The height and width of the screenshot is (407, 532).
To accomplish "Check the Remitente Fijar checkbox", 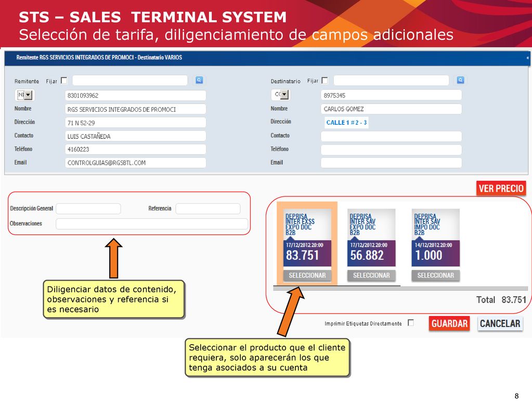I will (64, 81).
